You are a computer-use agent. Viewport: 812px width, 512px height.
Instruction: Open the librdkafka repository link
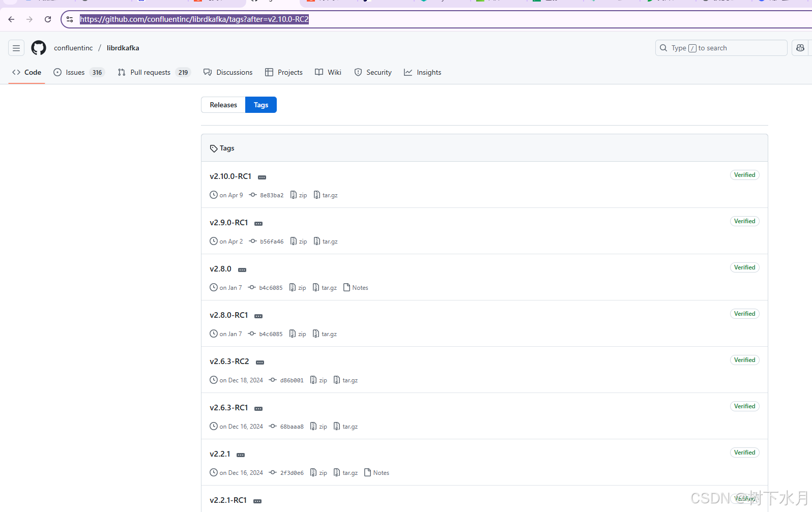point(123,48)
